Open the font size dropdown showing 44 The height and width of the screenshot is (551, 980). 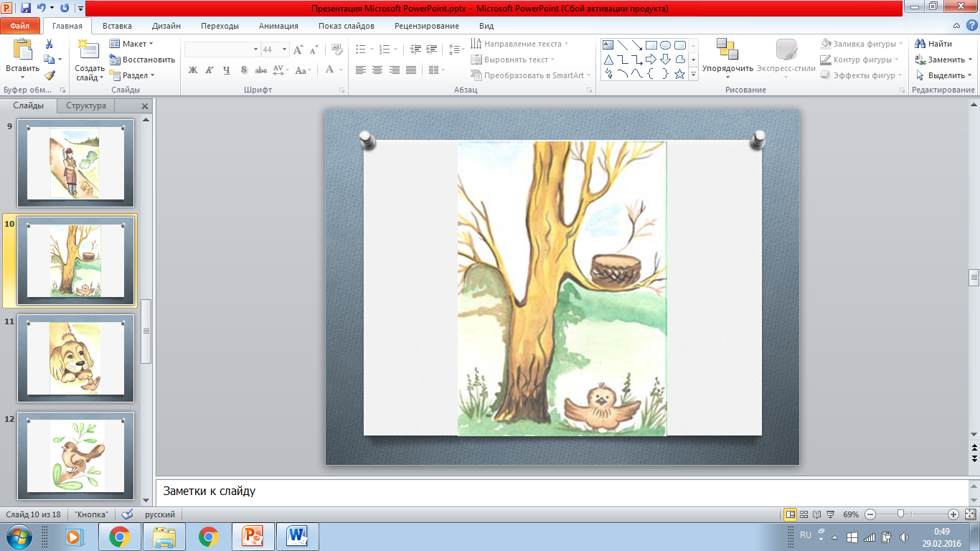(285, 50)
